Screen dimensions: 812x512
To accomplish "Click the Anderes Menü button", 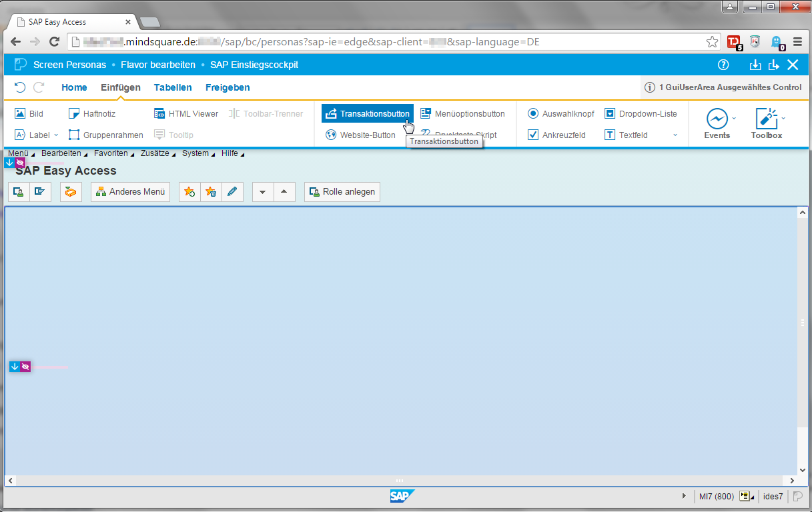I will (131, 192).
